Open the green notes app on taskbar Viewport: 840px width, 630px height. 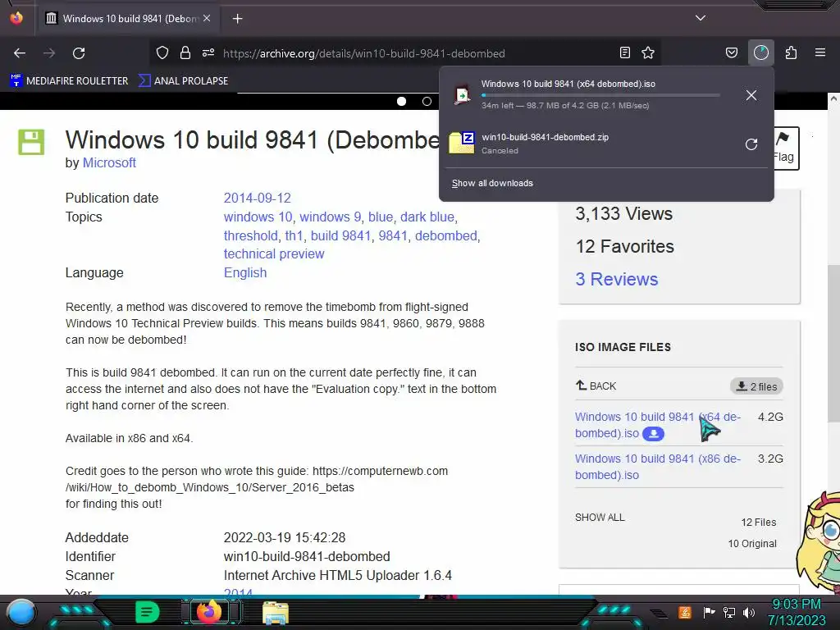click(148, 612)
